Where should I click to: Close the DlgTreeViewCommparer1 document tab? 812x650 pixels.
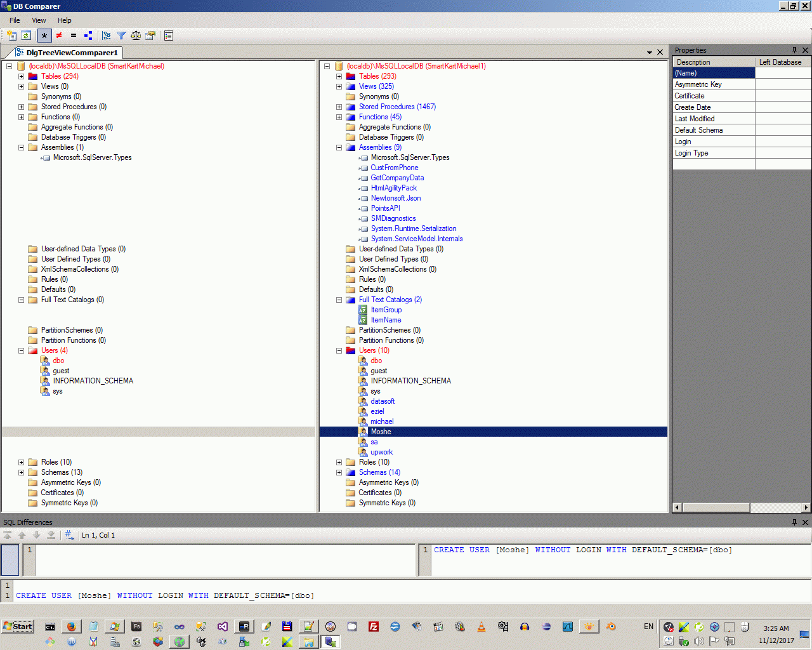pos(660,53)
